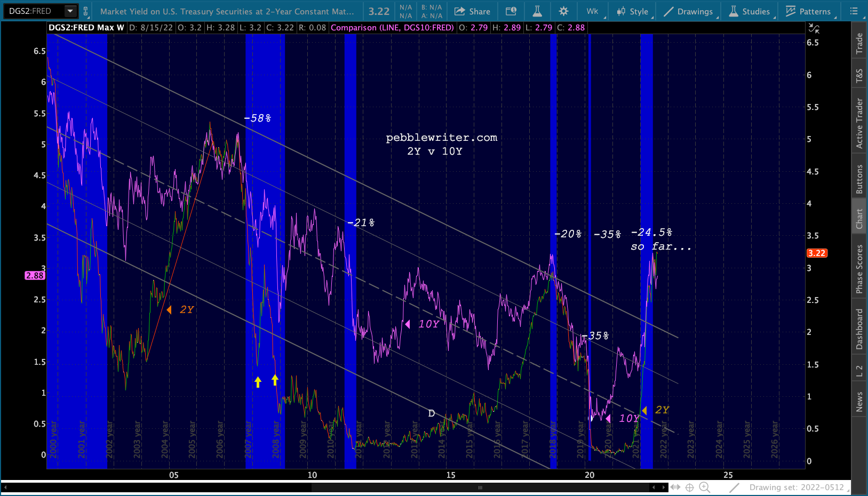The height and width of the screenshot is (496, 868).
Task: Open the chart list options menu icon
Action: click(854, 11)
